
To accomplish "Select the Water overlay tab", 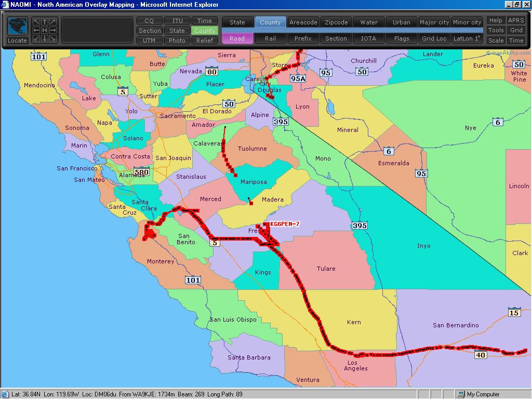I will pos(369,22).
